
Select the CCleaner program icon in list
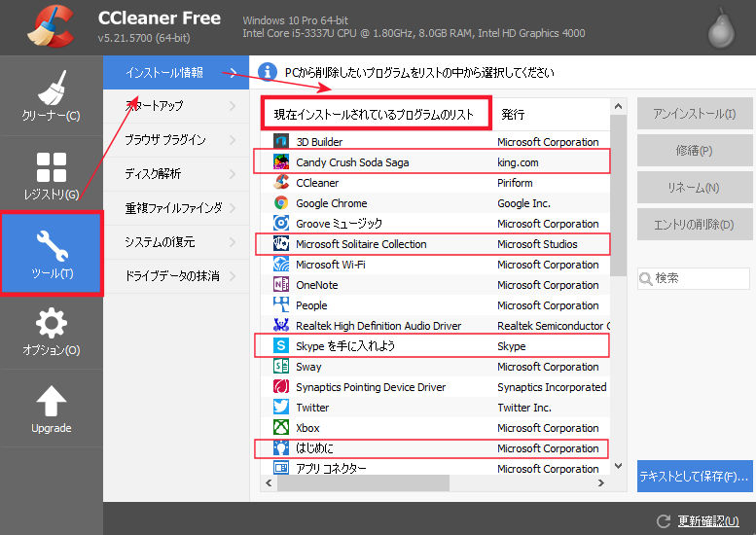tap(281, 182)
